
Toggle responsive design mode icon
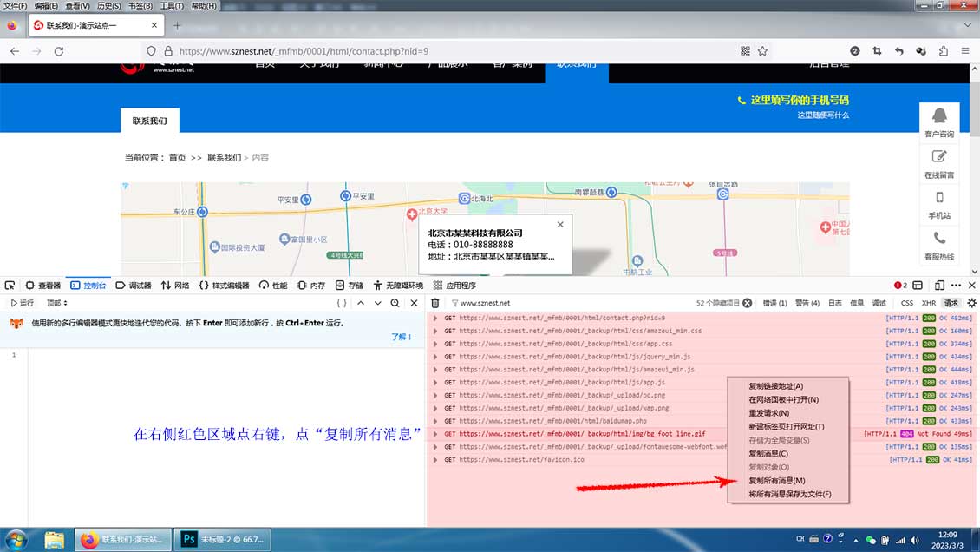coord(939,286)
